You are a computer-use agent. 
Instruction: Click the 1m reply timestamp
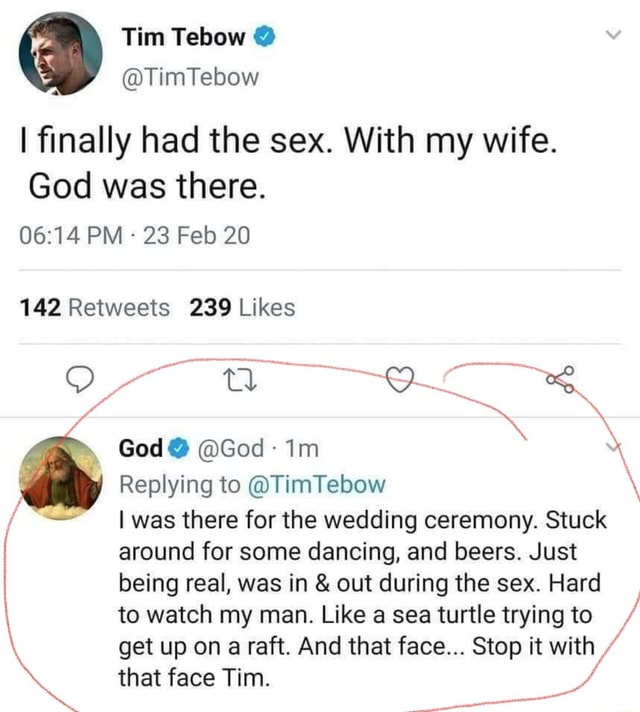tap(303, 449)
